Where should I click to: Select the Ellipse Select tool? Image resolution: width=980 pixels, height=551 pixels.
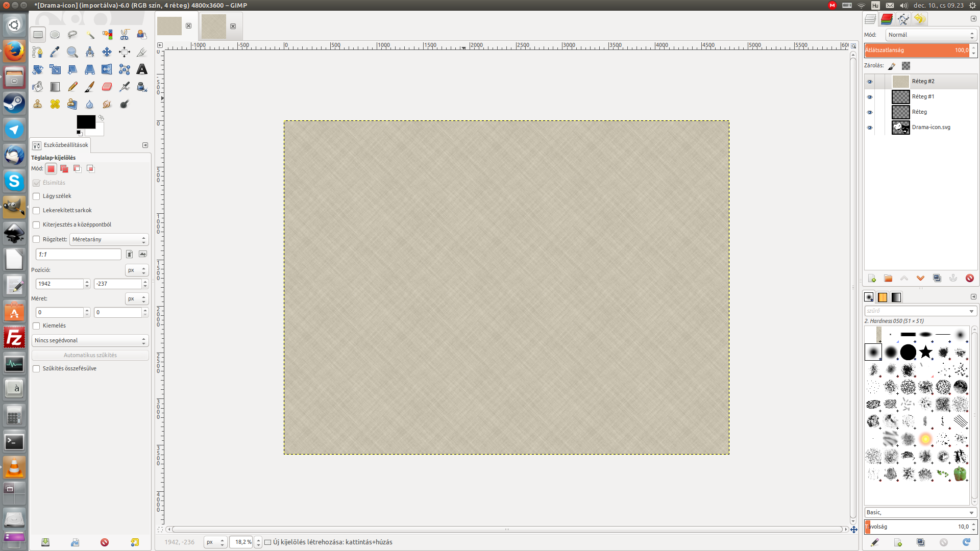[x=55, y=35]
